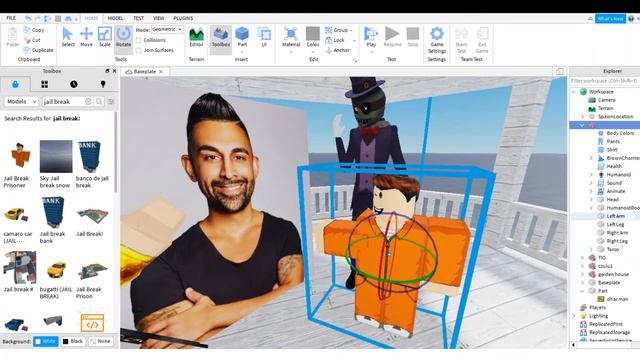Select Left Arm in Explorer
The image size is (640, 360).
click(616, 216)
